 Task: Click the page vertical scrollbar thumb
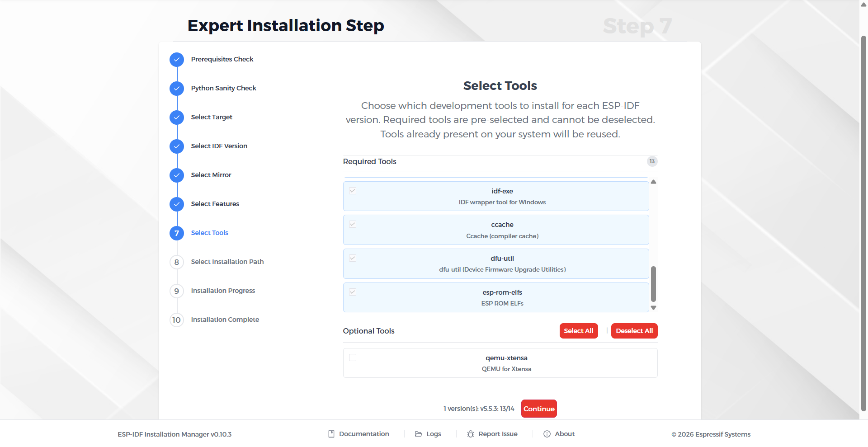(x=863, y=223)
